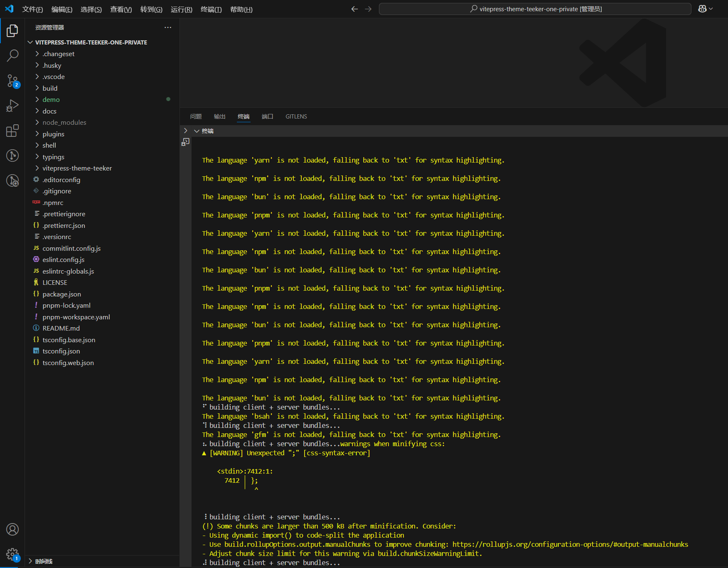The image size is (728, 568).
Task: Open the 文件(F) menu
Action: 32,9
